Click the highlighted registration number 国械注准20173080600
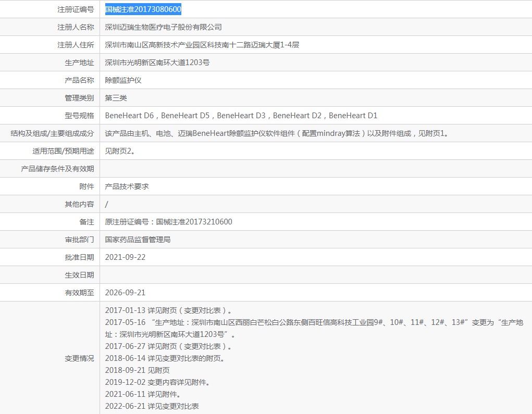 pyautogui.click(x=143, y=9)
